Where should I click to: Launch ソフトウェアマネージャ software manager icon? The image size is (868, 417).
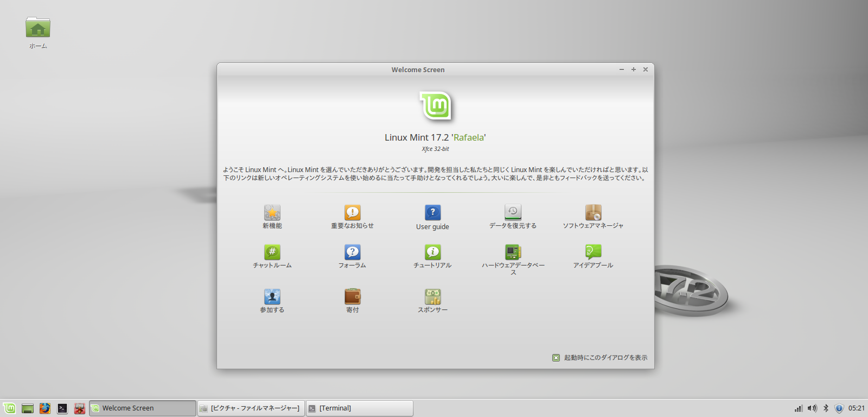593,212
